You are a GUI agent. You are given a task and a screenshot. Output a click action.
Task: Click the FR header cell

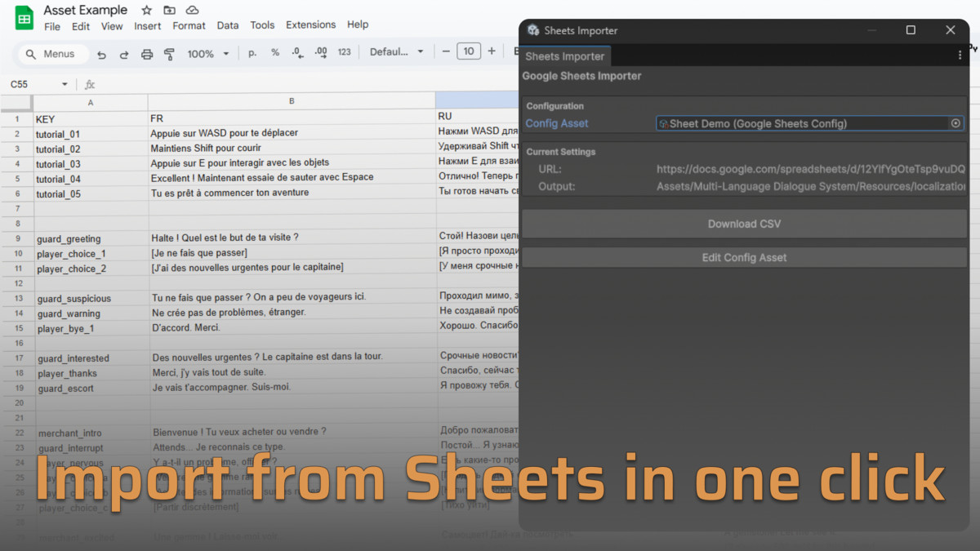[292, 118]
